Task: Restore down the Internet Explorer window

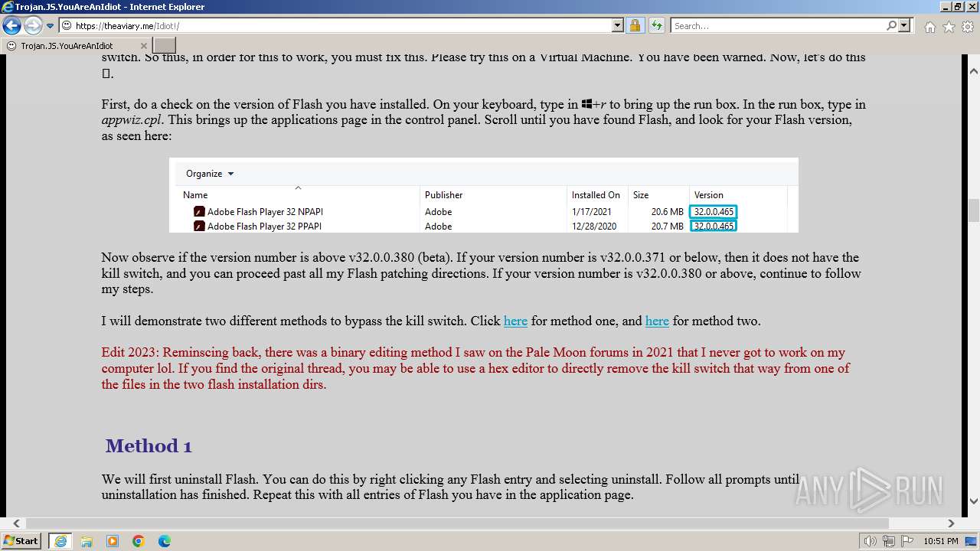Action: click(x=957, y=6)
